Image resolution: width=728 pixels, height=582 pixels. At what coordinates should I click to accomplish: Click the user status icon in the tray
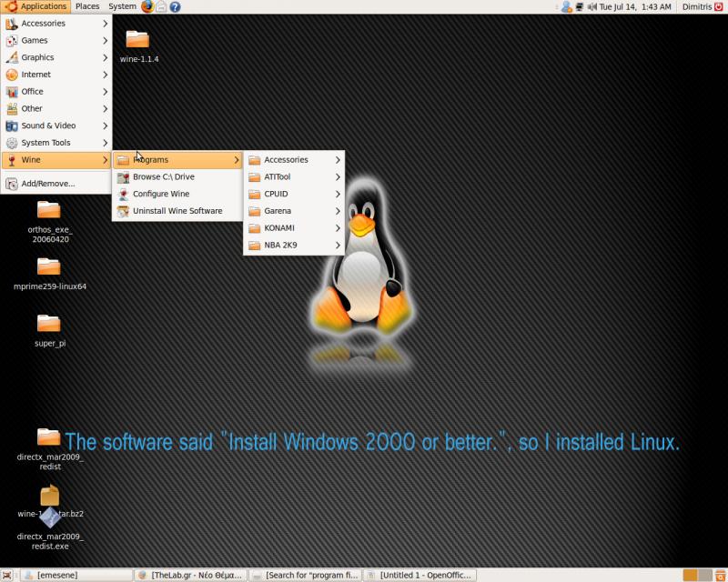566,7
